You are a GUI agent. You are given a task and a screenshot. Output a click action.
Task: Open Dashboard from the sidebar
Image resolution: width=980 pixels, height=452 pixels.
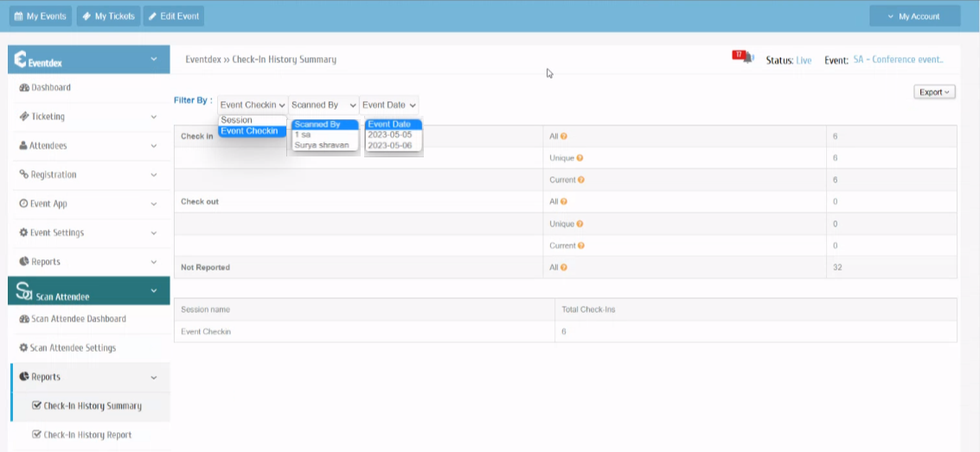[50, 87]
